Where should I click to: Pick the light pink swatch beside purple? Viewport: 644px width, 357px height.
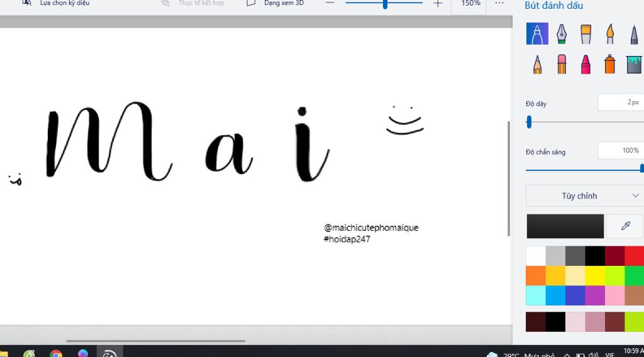click(x=614, y=295)
